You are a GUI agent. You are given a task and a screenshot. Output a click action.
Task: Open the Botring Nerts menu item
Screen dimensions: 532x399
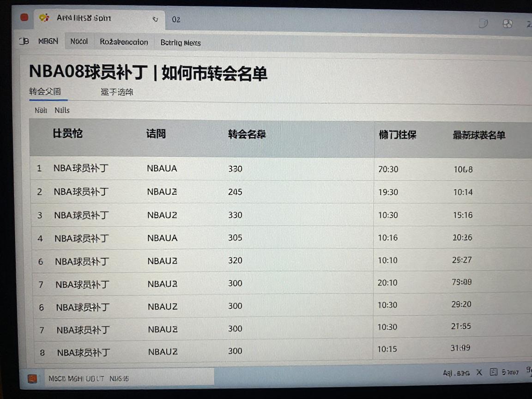pos(180,43)
